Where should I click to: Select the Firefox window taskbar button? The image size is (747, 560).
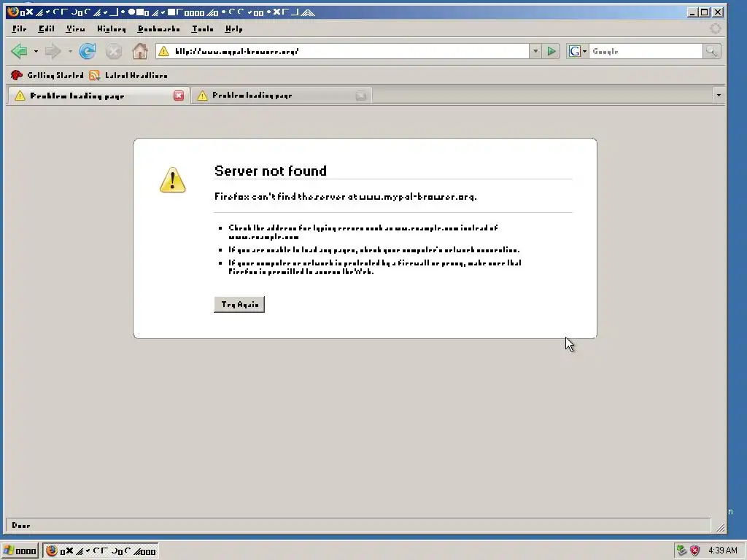point(101,551)
